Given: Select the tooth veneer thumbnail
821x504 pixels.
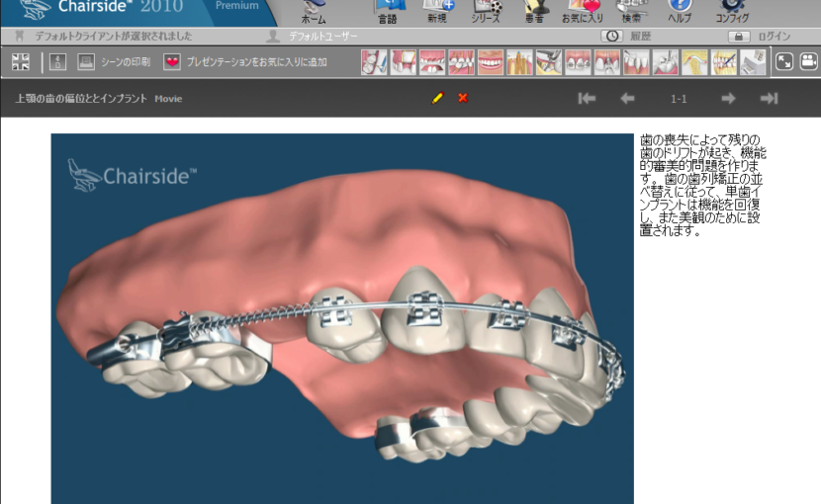Looking at the screenshot, I should [404, 62].
